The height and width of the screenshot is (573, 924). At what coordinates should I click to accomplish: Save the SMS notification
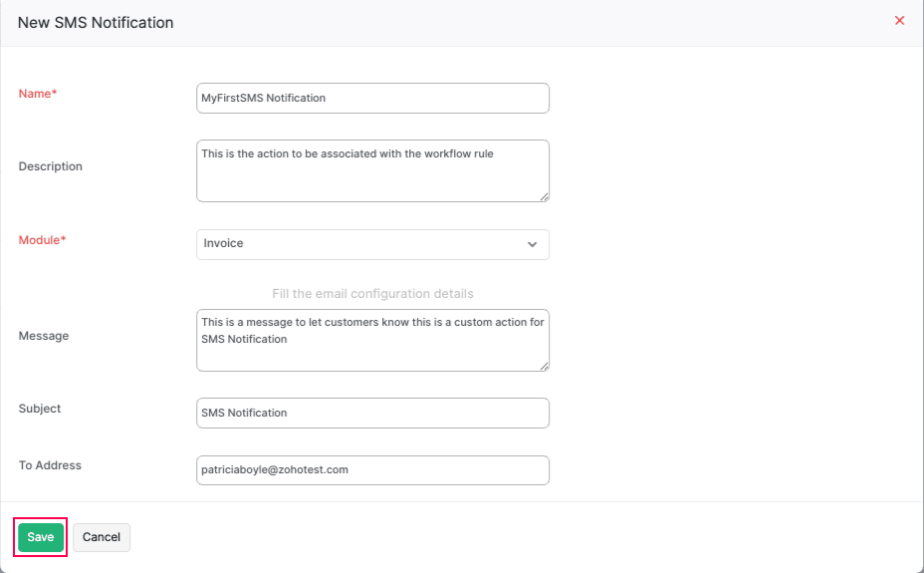tap(41, 537)
